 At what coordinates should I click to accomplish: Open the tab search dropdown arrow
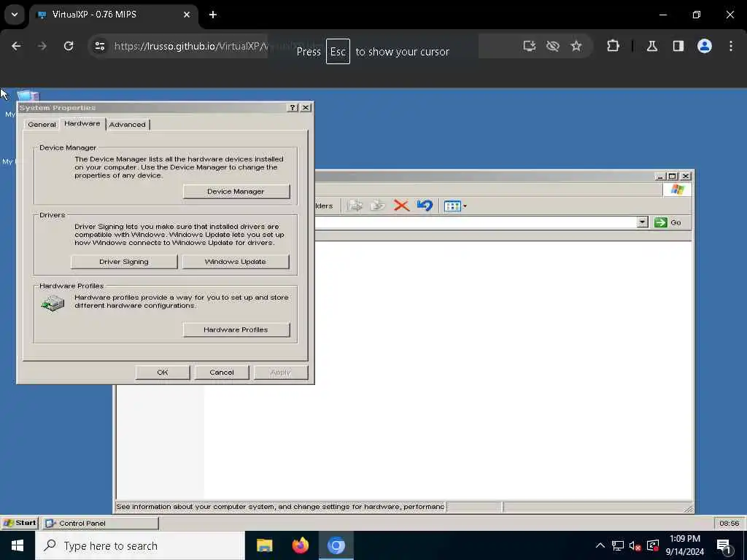click(x=15, y=15)
